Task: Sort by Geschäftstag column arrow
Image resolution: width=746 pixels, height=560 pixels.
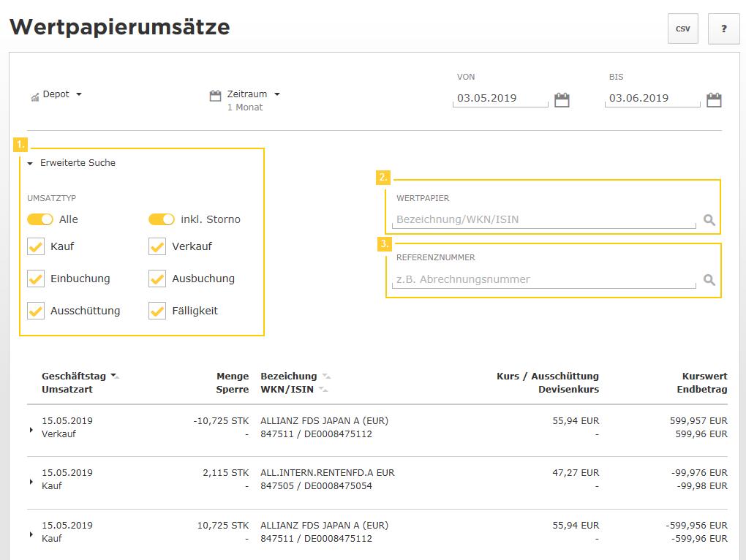Action: (x=114, y=377)
